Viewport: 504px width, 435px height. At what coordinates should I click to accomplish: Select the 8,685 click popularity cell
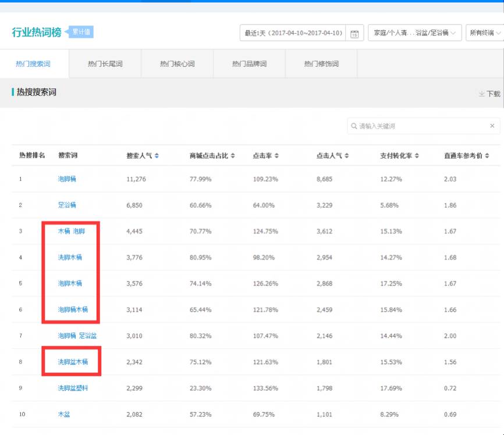click(x=324, y=179)
